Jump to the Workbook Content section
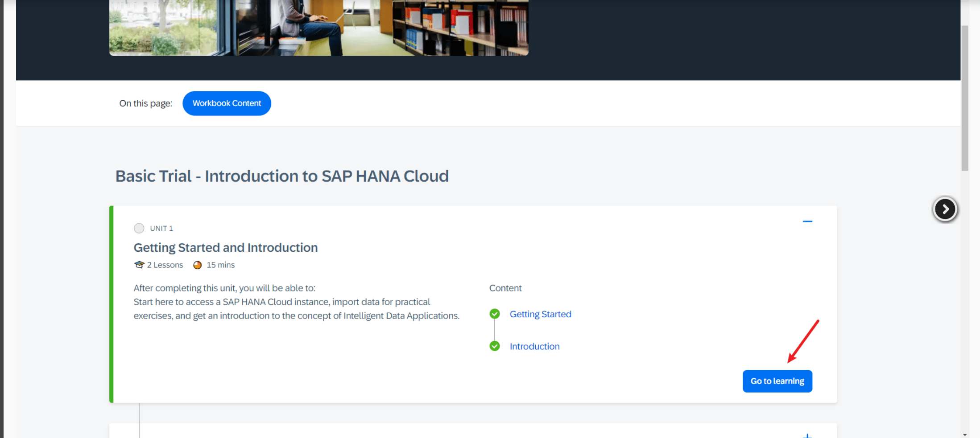 point(227,103)
